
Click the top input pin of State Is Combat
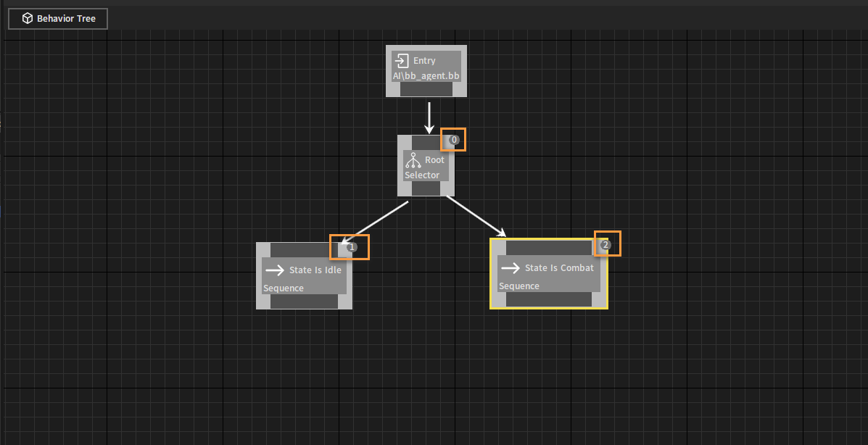549,247
